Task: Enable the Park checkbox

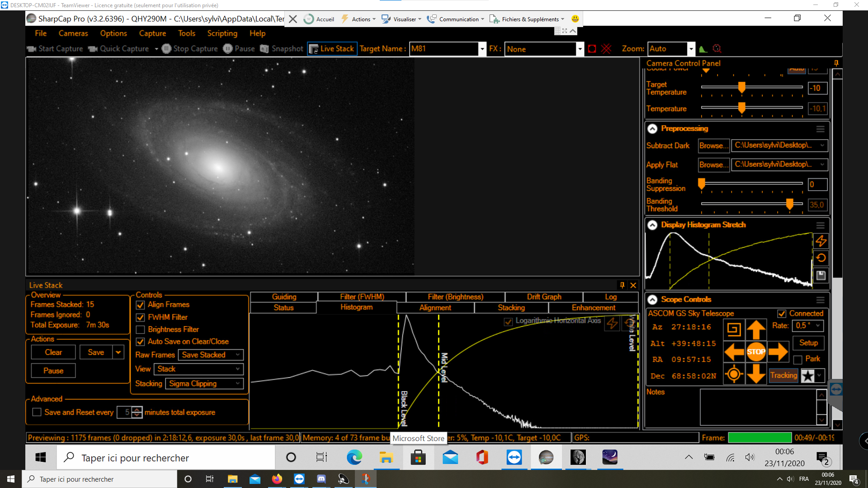Action: pyautogui.click(x=798, y=360)
